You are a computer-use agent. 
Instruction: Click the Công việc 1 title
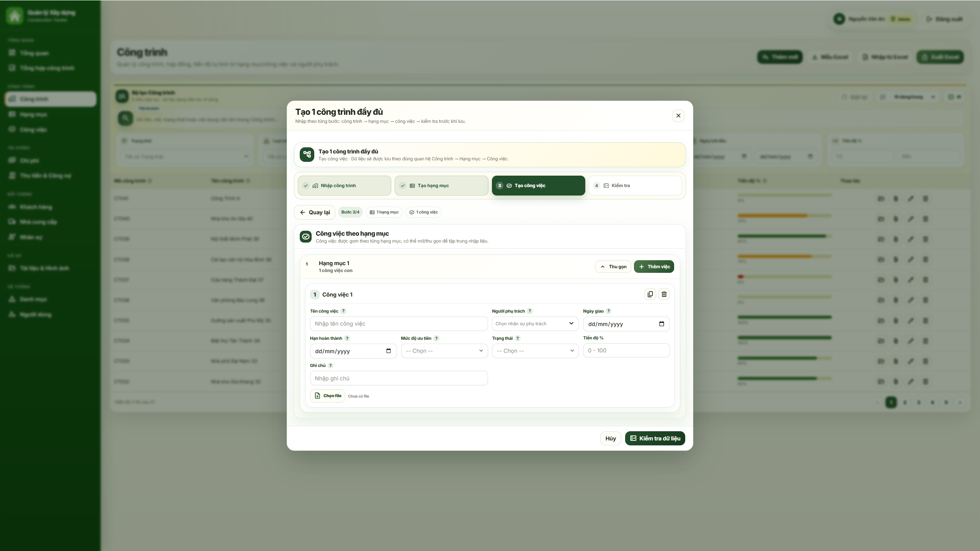pos(337,295)
